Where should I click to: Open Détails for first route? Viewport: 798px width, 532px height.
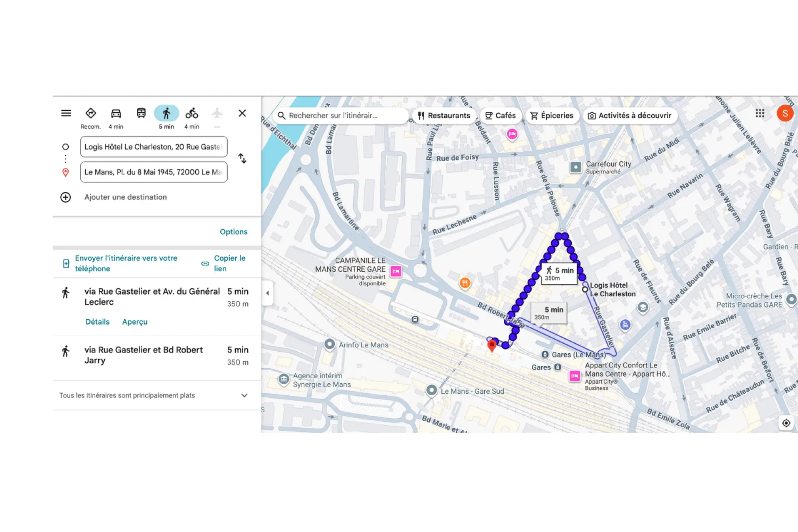coord(98,322)
